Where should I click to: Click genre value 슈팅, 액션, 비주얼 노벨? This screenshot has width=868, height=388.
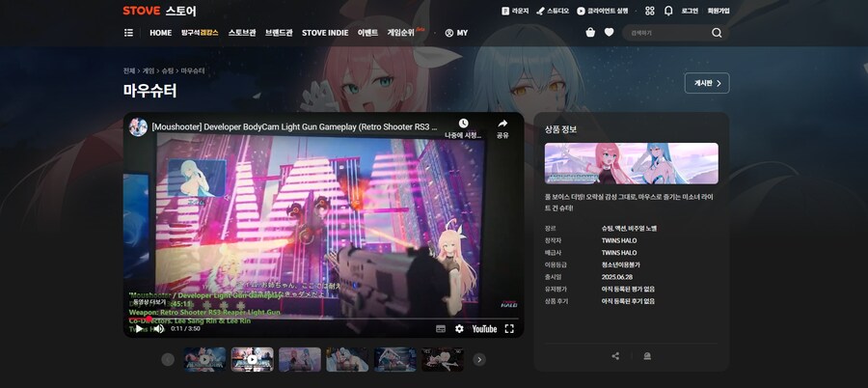click(x=629, y=229)
